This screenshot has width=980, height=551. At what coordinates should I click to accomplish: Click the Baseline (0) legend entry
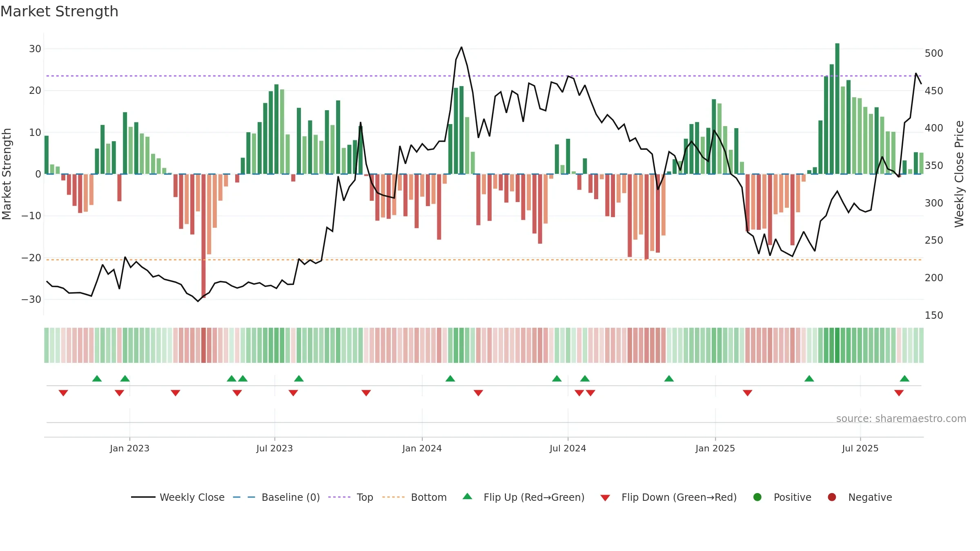tap(276, 497)
